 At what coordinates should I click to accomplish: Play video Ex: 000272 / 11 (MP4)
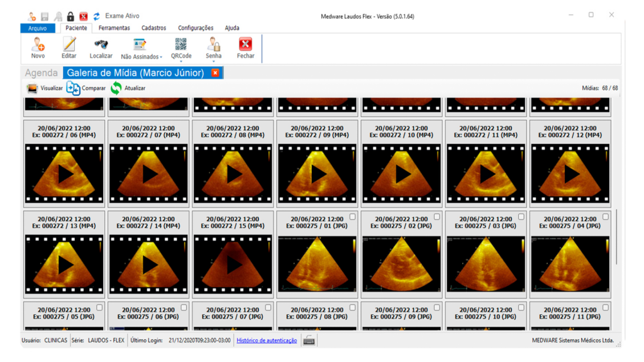486,173
